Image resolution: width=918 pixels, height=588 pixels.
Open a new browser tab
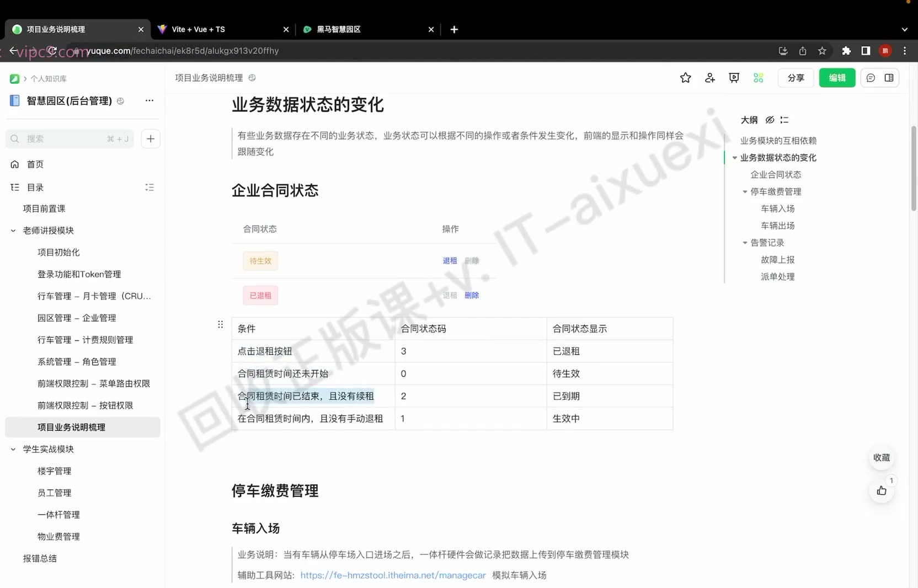tap(454, 29)
